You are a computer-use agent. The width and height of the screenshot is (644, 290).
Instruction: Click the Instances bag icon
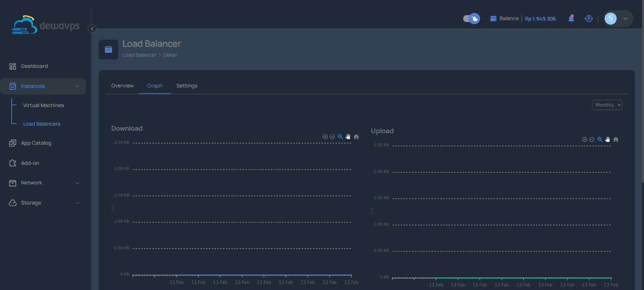pyautogui.click(x=13, y=86)
